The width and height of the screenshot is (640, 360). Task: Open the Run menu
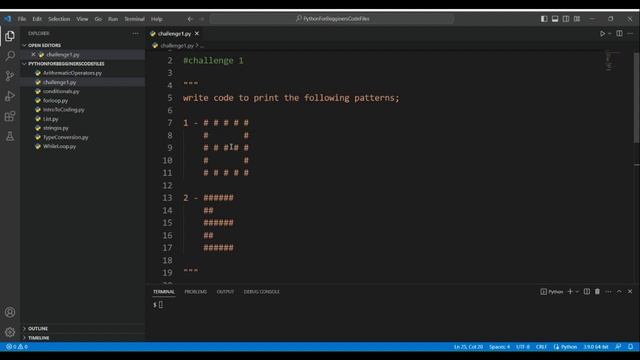tap(113, 19)
